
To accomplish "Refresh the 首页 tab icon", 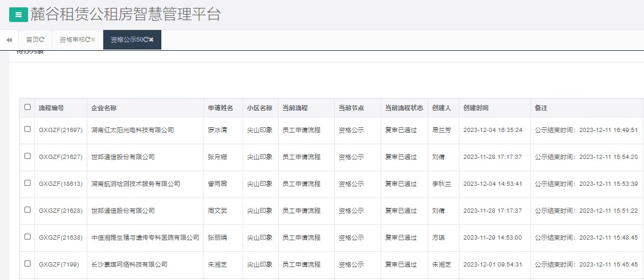I will pos(42,40).
